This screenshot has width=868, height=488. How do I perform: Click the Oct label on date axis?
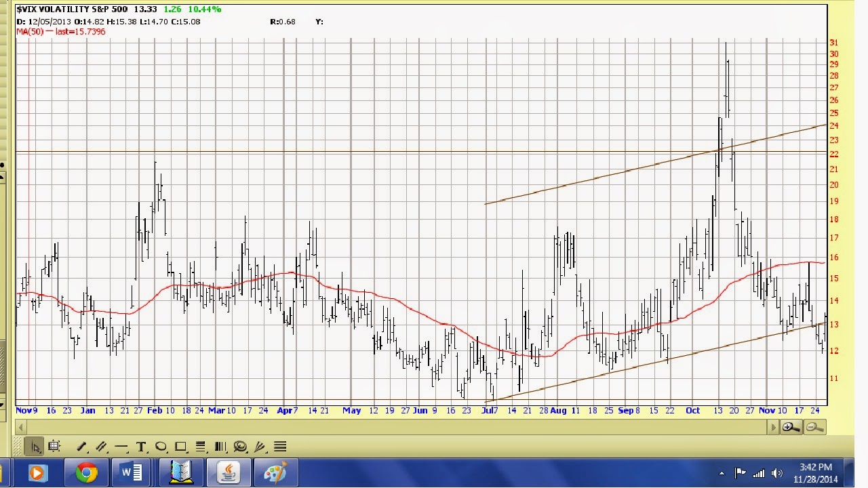[692, 410]
